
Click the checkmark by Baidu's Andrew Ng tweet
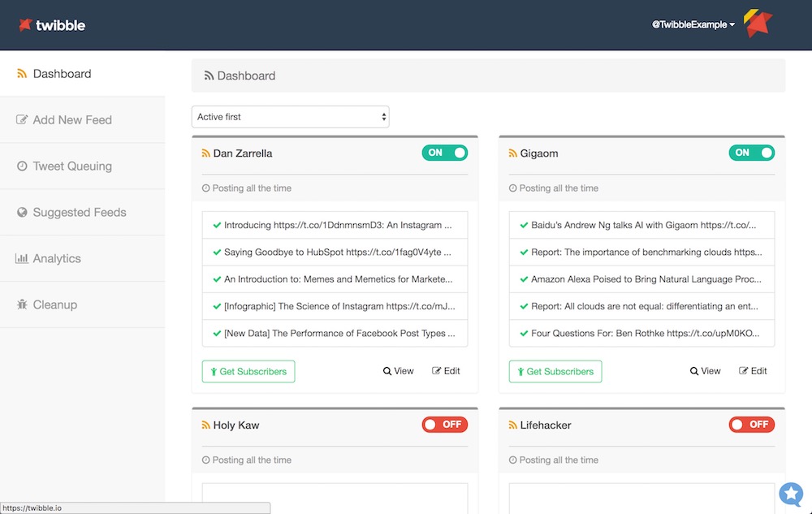point(524,225)
